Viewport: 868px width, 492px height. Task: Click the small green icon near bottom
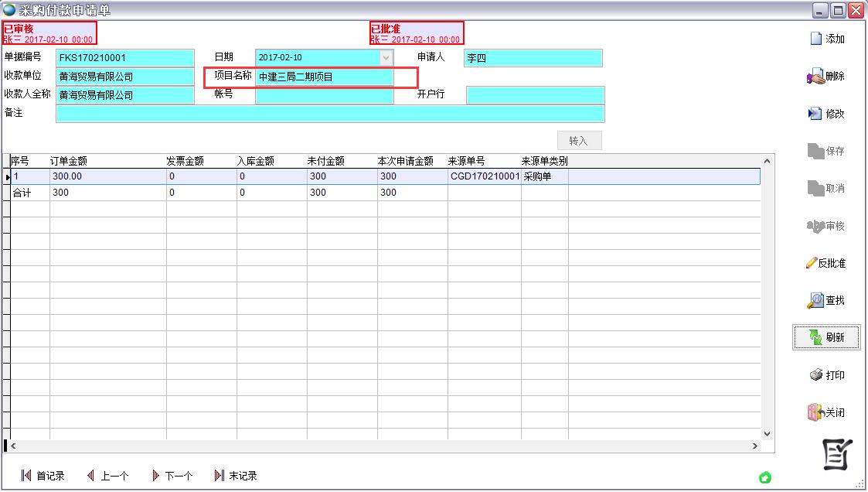766,477
